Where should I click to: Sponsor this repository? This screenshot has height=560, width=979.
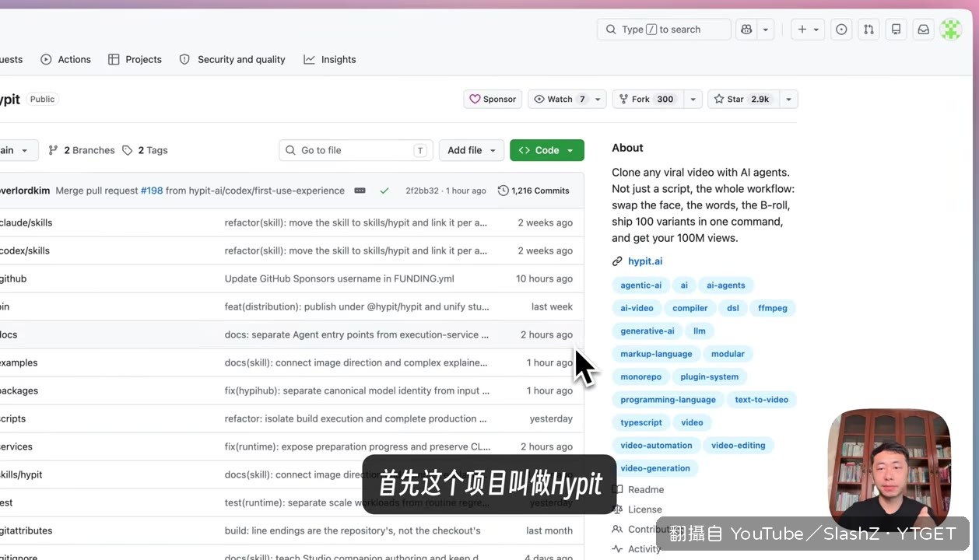[x=493, y=99]
